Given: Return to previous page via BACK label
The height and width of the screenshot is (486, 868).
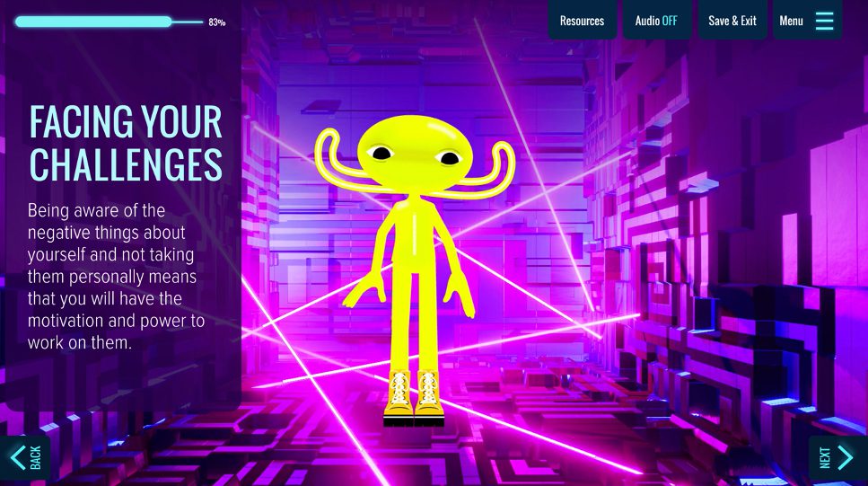Looking at the screenshot, I should point(36,457).
